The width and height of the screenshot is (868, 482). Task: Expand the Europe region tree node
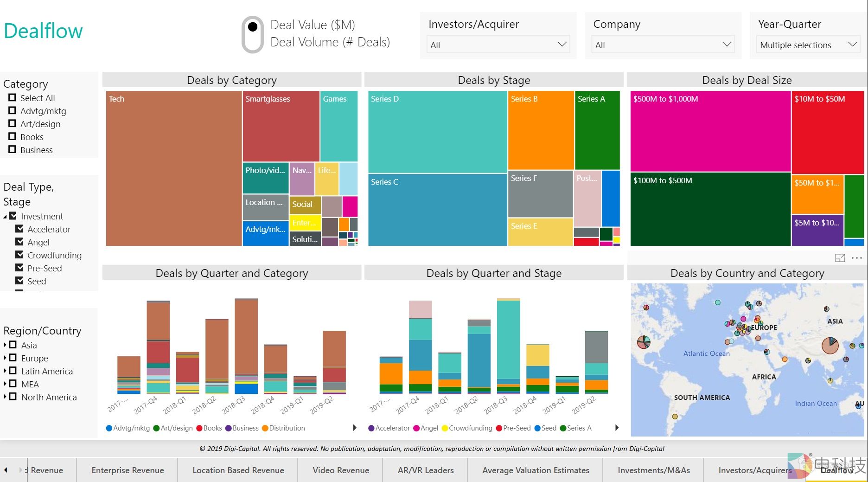coord(5,358)
